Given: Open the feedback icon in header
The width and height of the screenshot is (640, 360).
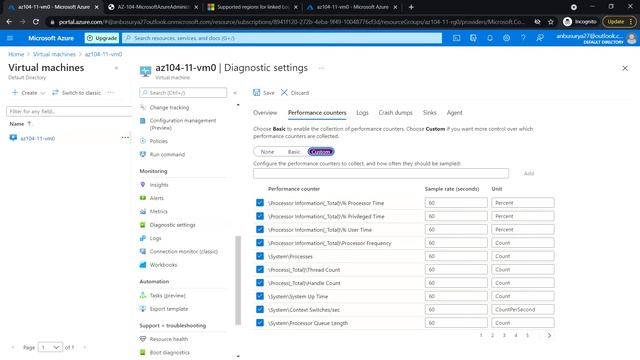Looking at the screenshot, I should coord(540,38).
